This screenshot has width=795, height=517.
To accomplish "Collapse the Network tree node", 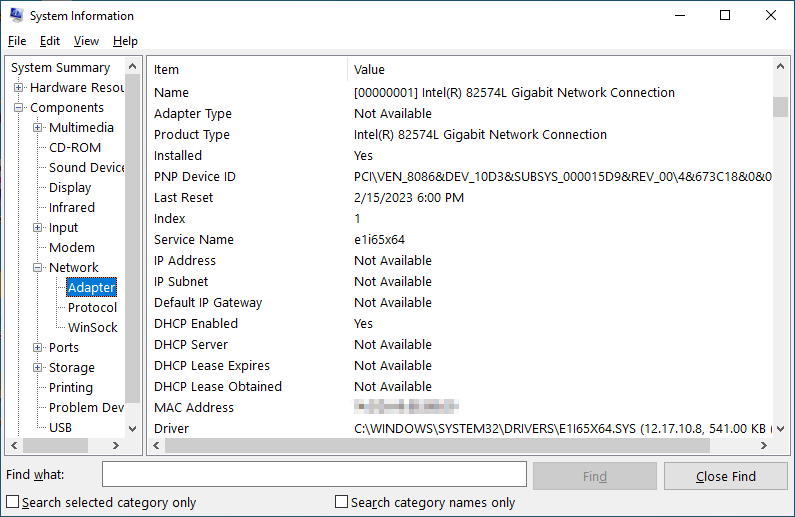I will point(38,268).
